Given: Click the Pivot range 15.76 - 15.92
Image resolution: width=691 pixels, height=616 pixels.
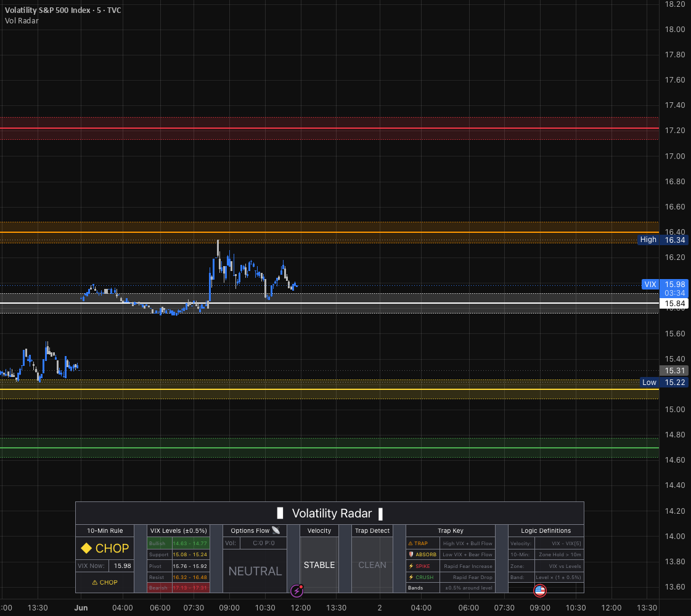Looking at the screenshot, I should [x=190, y=566].
